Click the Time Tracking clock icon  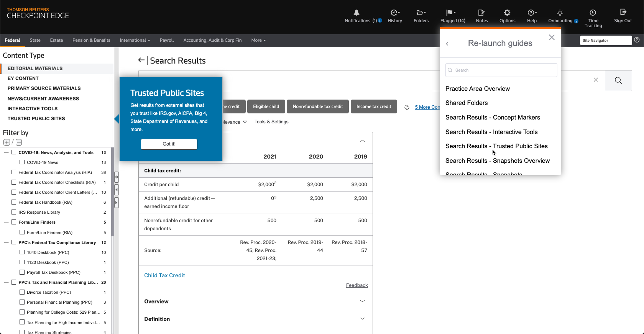click(593, 13)
